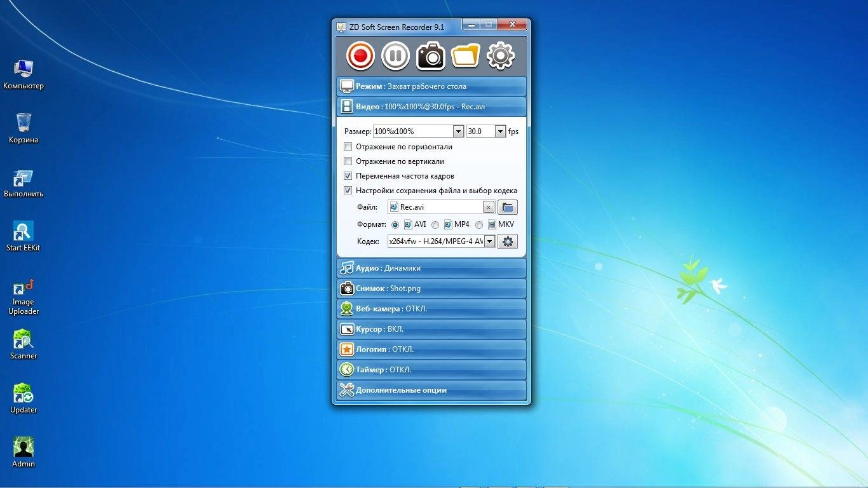This screenshot has width=868, height=488.
Task: Expand the Логотип: ОТКЛ. section
Action: [431, 349]
